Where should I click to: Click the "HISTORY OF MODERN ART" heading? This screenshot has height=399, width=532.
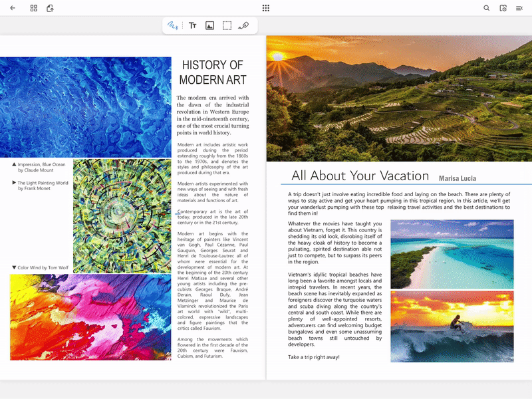213,72
